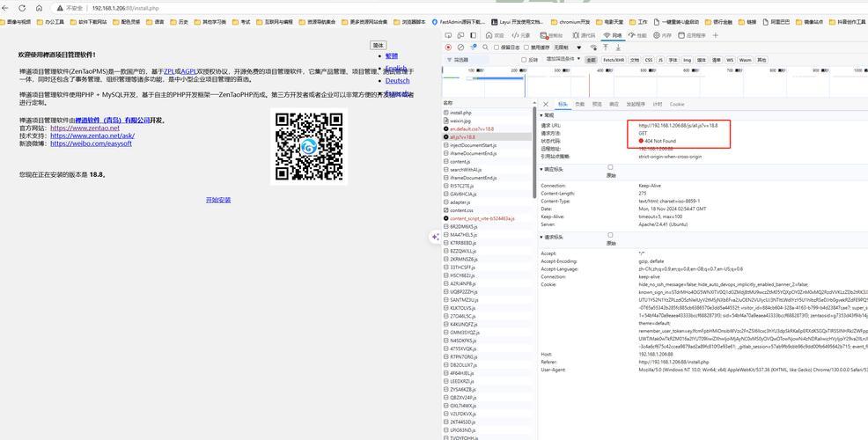868x440 pixels.
Task: Switch to the Sources (源代码) tab
Action: 584,35
